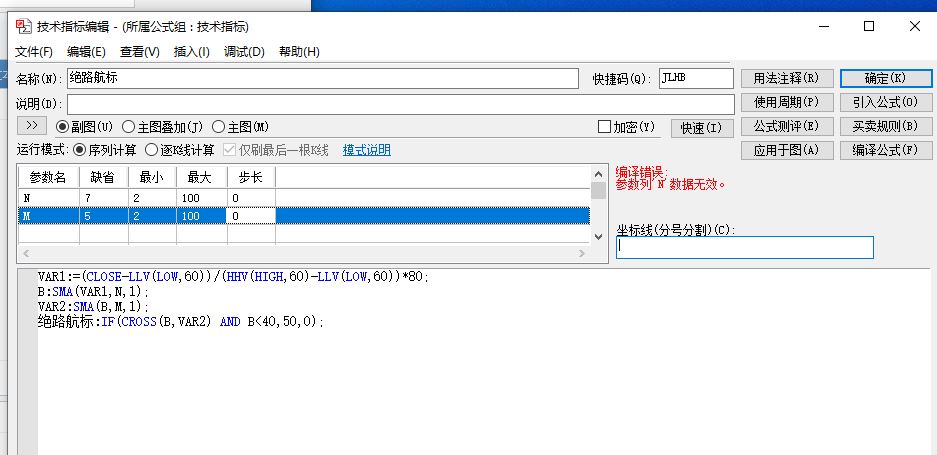Click parameter list scroll up arrow
Viewport: 937px width, 455px height.
(x=599, y=174)
